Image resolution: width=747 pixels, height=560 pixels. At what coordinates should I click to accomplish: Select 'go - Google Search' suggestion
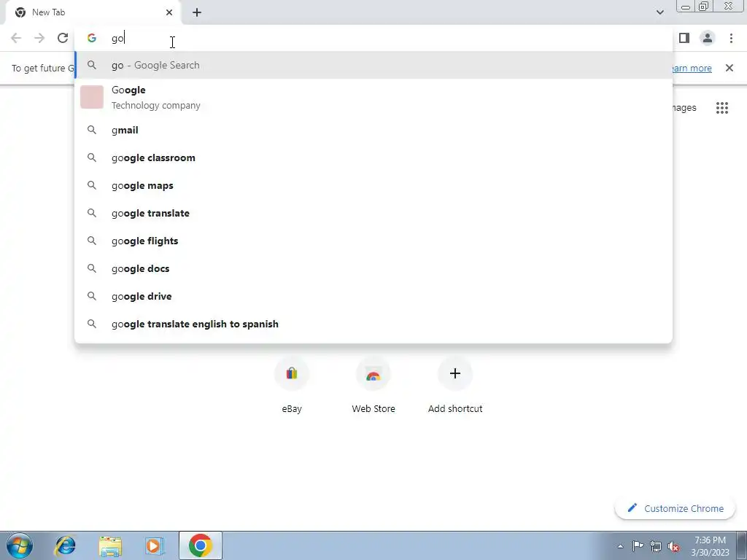373,65
